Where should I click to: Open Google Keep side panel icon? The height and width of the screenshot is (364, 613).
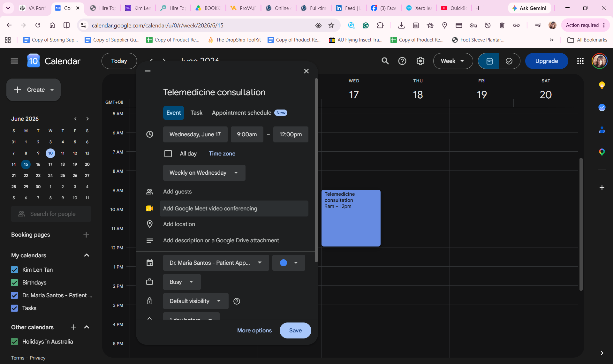602,85
